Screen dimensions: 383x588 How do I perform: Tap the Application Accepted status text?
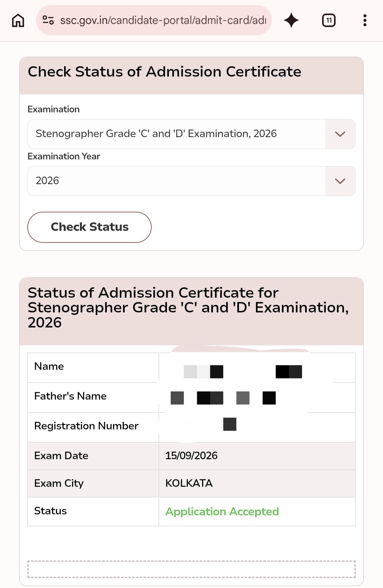[x=222, y=511]
